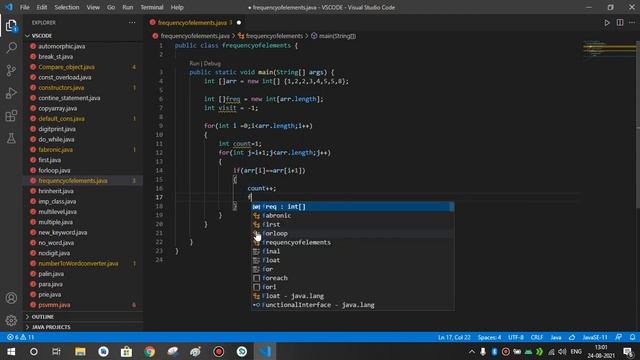Select 'final' keyword suggestion

point(353,251)
